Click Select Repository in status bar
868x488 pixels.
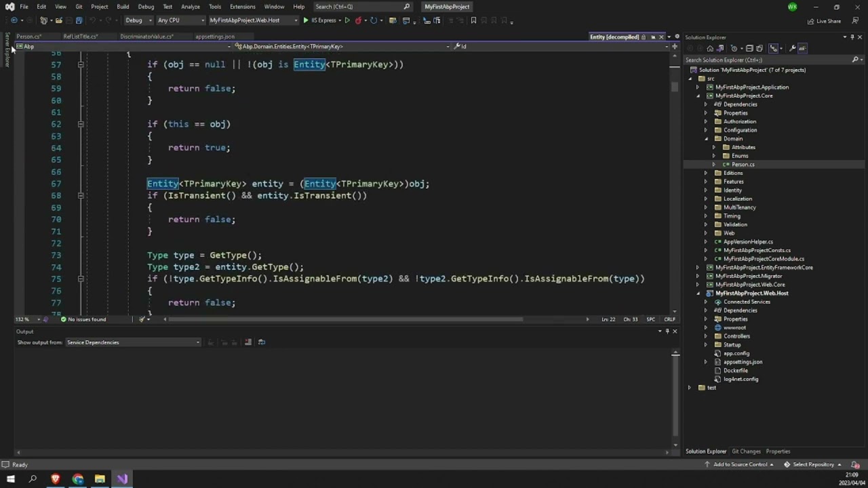pos(812,465)
